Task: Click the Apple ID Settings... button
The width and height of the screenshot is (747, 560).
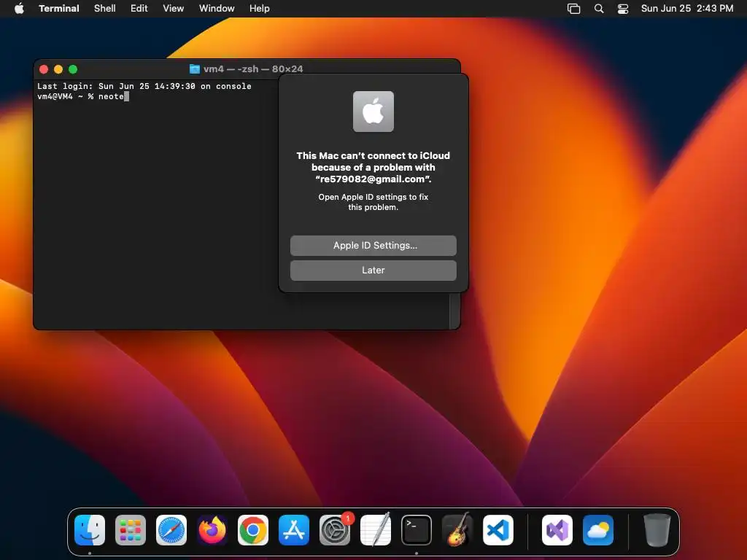Action: 373,245
